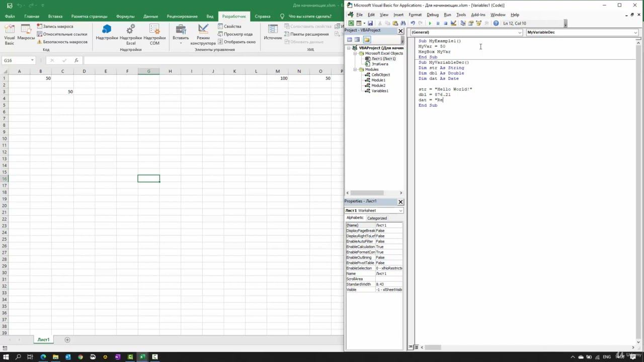Click the Windows Start button on taskbar
This screenshot has height=362, width=644.
pyautogui.click(x=6, y=357)
